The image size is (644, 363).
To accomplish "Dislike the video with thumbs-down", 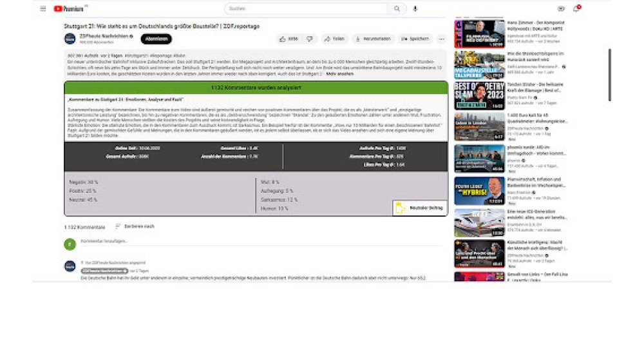I will [310, 39].
